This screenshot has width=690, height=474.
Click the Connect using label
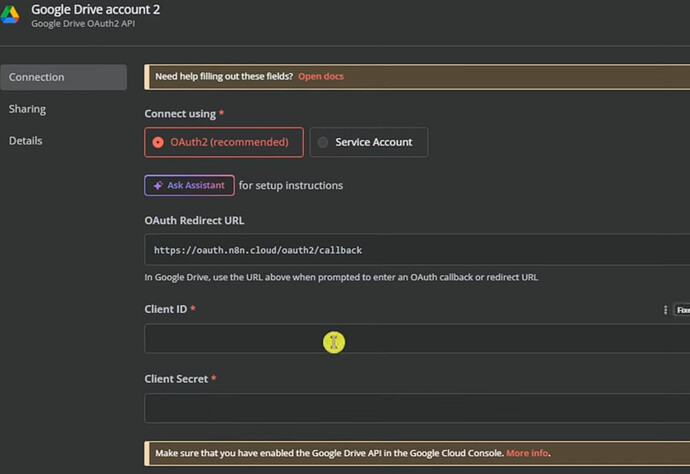(x=181, y=114)
